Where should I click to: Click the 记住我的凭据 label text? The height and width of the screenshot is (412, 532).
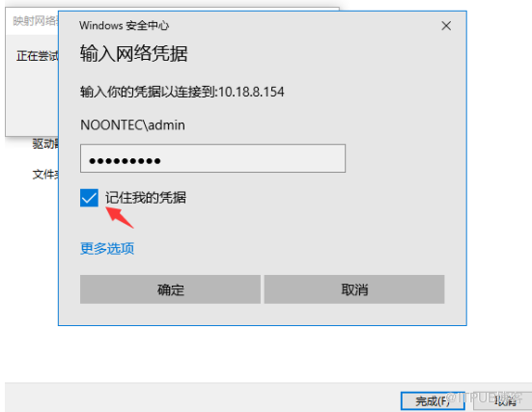coord(146,198)
